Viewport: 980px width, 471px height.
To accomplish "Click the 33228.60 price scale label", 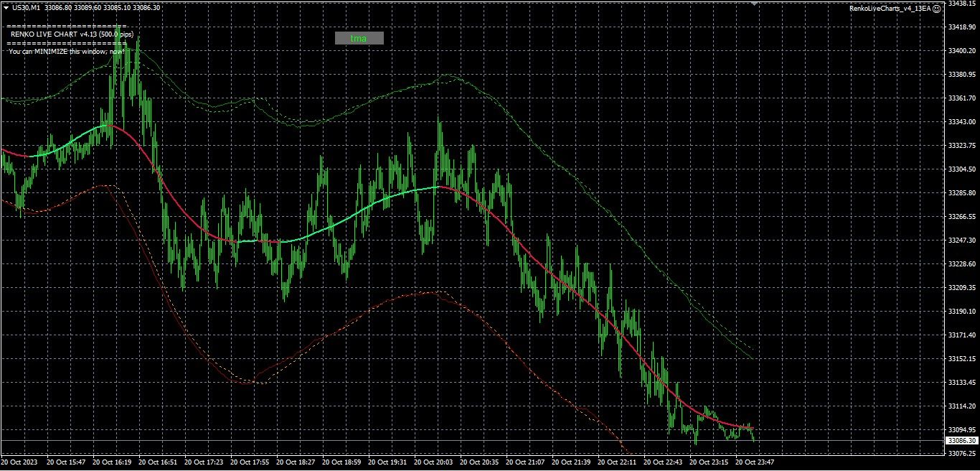I will tap(961, 264).
